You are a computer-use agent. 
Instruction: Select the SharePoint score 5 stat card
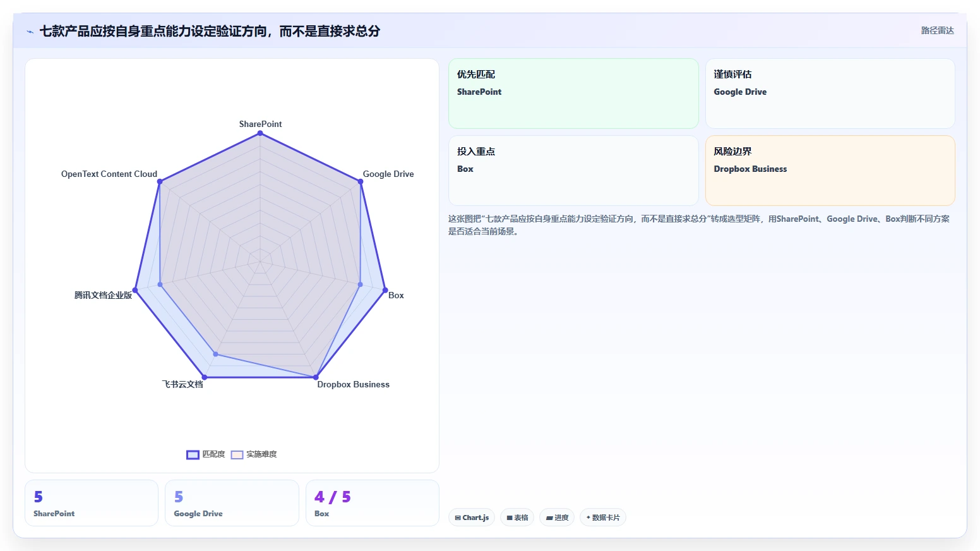pos(92,503)
